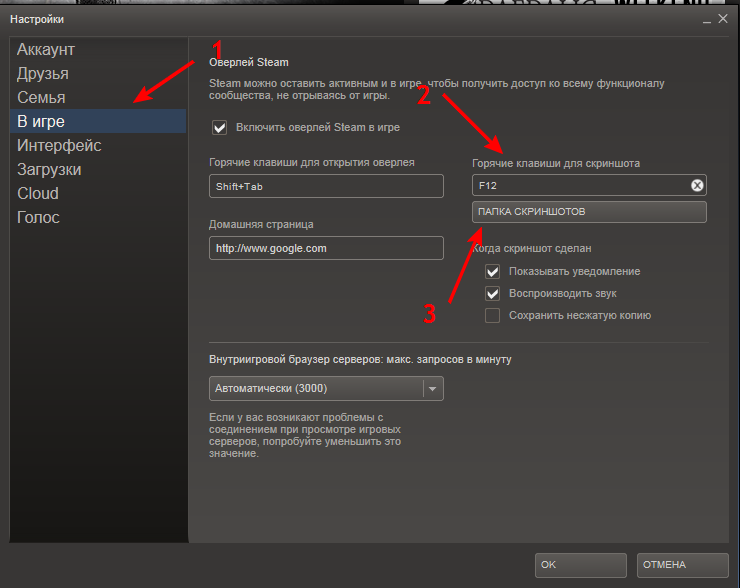Switch to the Cloud settings section
Screen dimensions: 740x588
coord(98,193)
